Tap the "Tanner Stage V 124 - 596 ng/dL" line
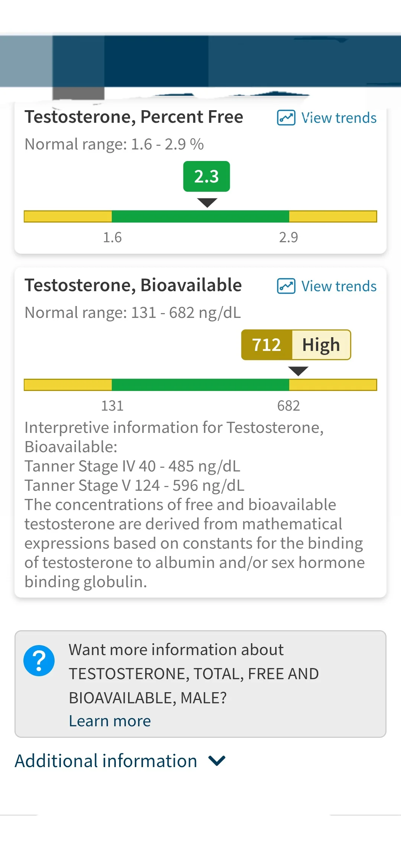 click(134, 486)
